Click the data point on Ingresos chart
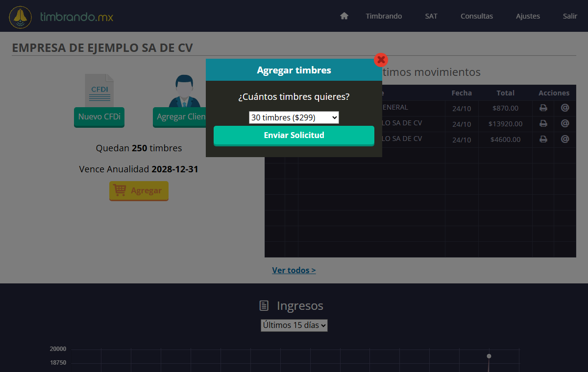 point(489,356)
